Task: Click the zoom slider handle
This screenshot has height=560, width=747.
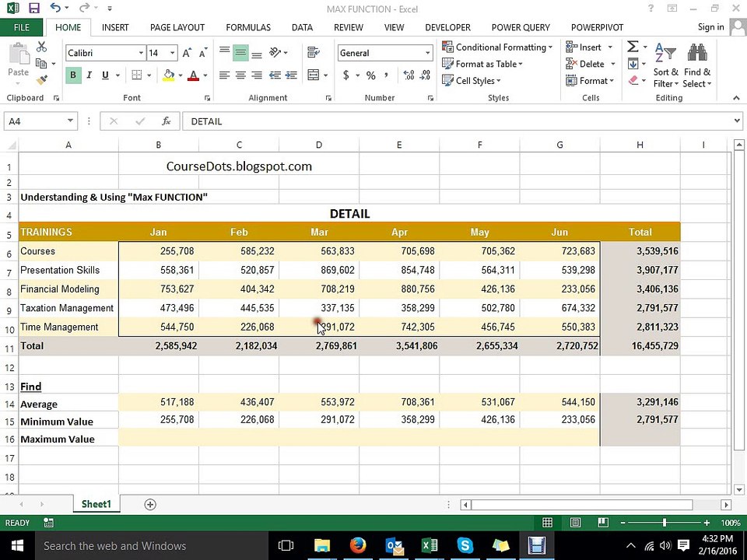Action: (665, 523)
